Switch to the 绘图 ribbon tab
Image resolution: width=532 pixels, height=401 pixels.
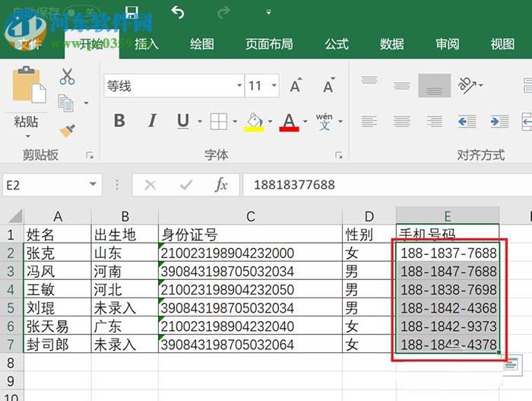(x=202, y=44)
